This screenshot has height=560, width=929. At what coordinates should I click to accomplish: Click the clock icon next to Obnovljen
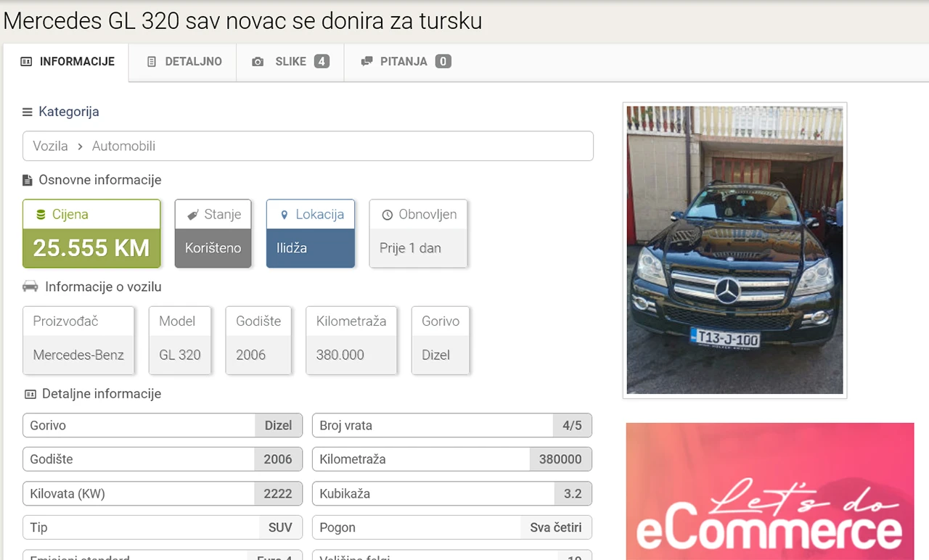388,215
